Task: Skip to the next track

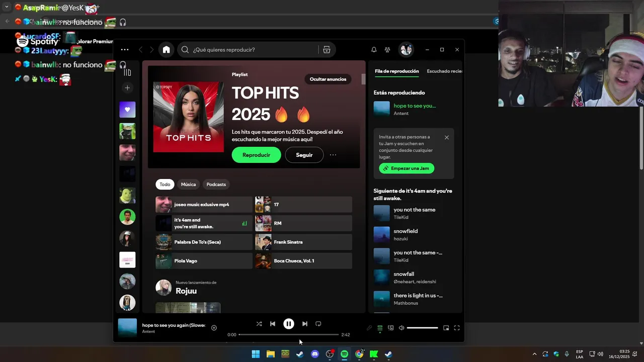Action: (305, 324)
